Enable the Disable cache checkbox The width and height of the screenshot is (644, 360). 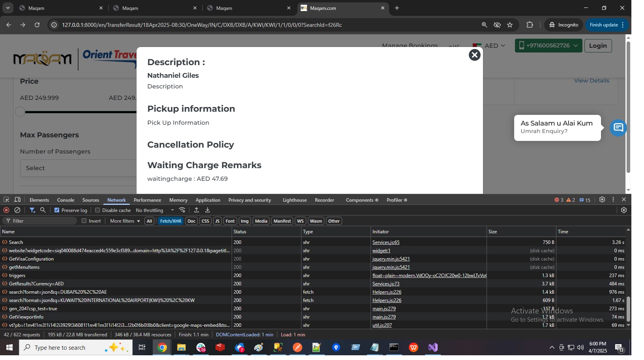97,210
